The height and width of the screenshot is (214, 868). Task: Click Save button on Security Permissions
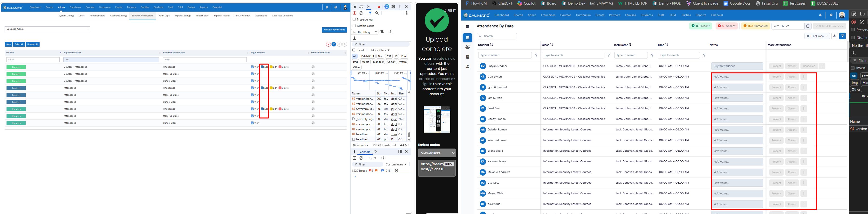(x=8, y=44)
